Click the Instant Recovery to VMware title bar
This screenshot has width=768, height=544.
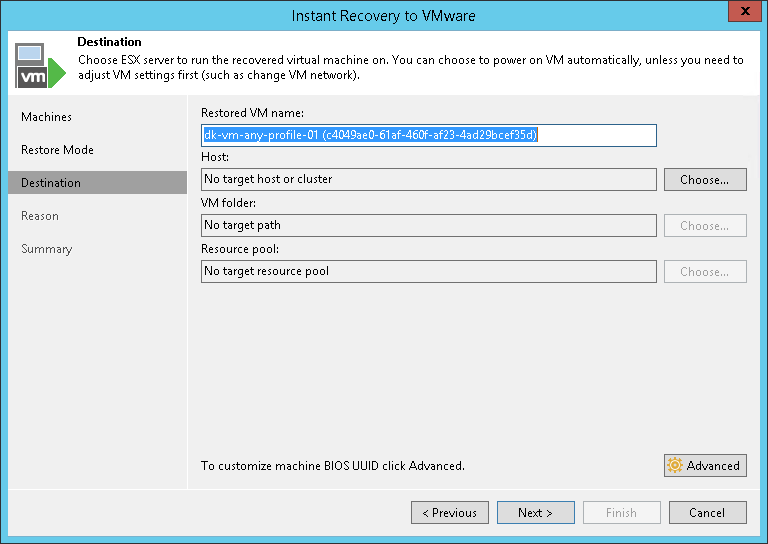(x=383, y=16)
